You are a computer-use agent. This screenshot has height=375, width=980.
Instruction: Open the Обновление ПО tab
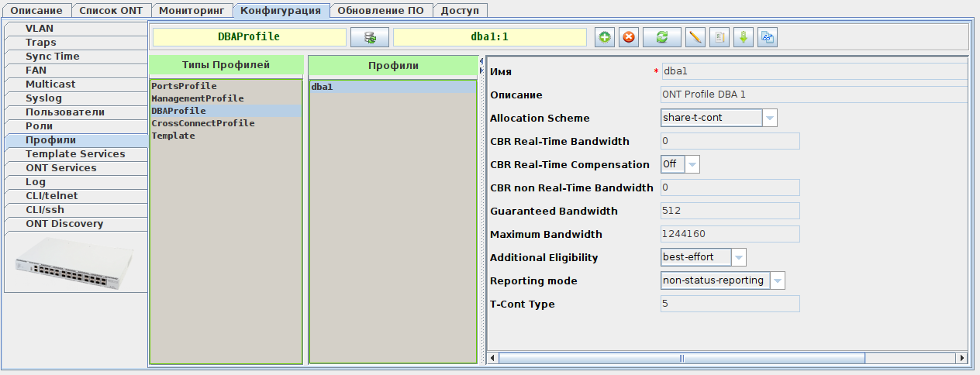coord(381,11)
